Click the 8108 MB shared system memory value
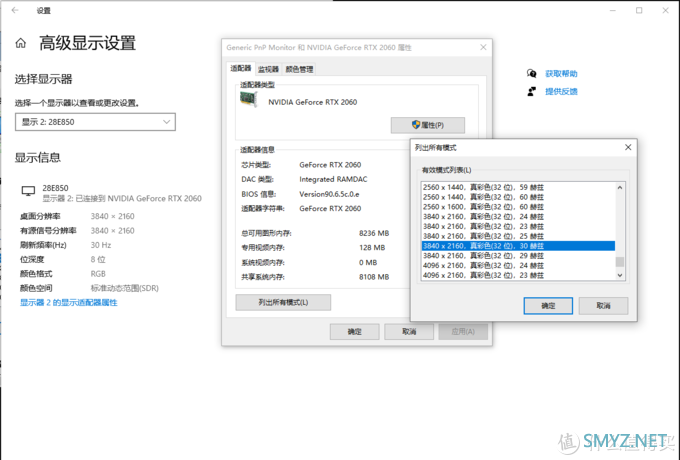 pos(374,277)
